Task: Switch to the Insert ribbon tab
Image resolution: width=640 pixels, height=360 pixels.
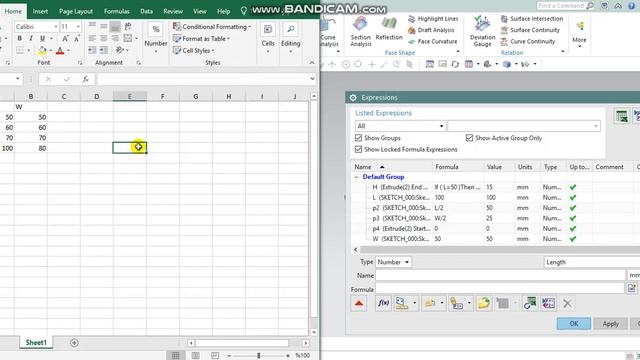Action: point(40,11)
